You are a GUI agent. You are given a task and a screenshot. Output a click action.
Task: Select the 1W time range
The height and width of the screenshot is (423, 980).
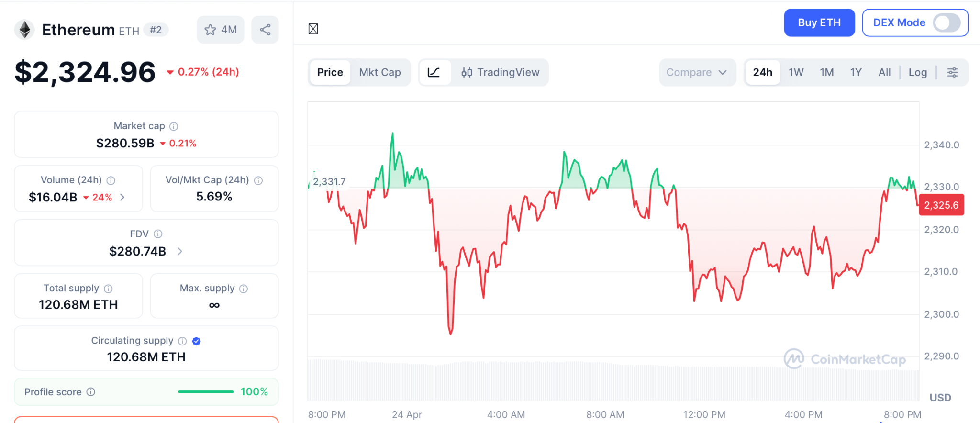click(x=796, y=72)
